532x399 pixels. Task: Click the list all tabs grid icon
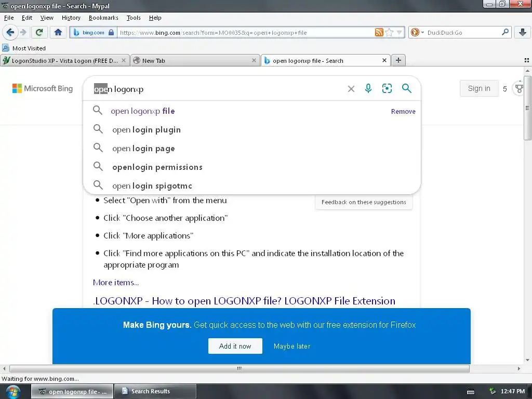pos(527,60)
